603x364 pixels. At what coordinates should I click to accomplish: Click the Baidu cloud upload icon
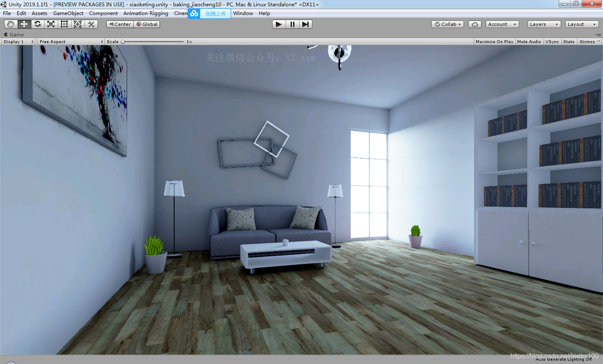pos(194,13)
